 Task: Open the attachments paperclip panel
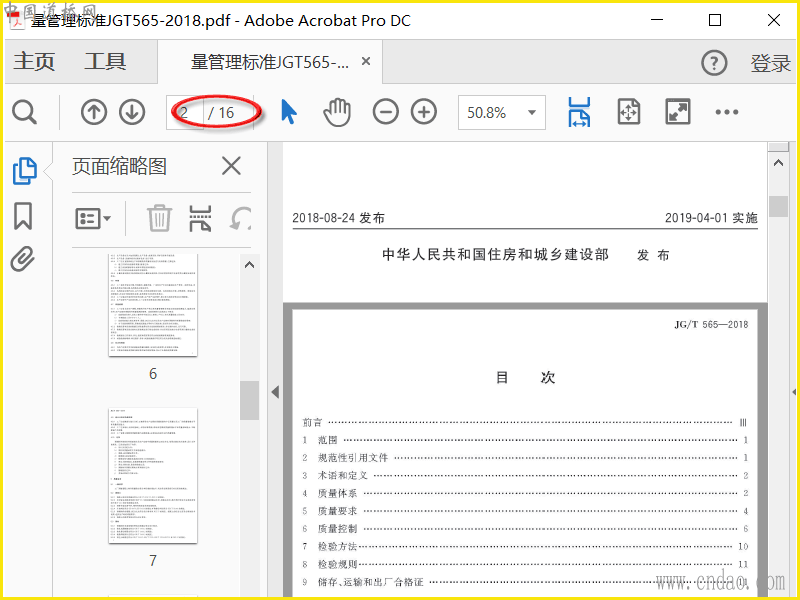click(x=23, y=259)
